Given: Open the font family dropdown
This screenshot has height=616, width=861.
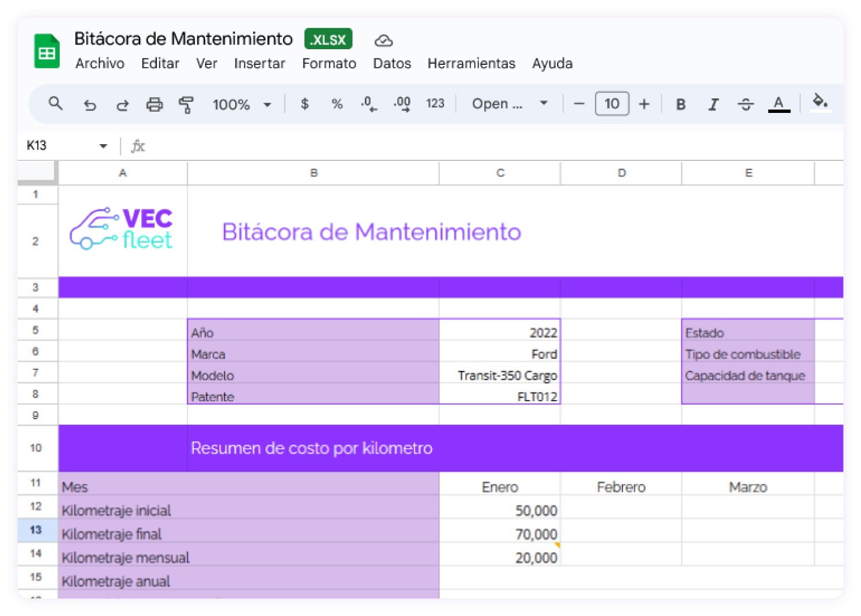Looking at the screenshot, I should point(510,104).
